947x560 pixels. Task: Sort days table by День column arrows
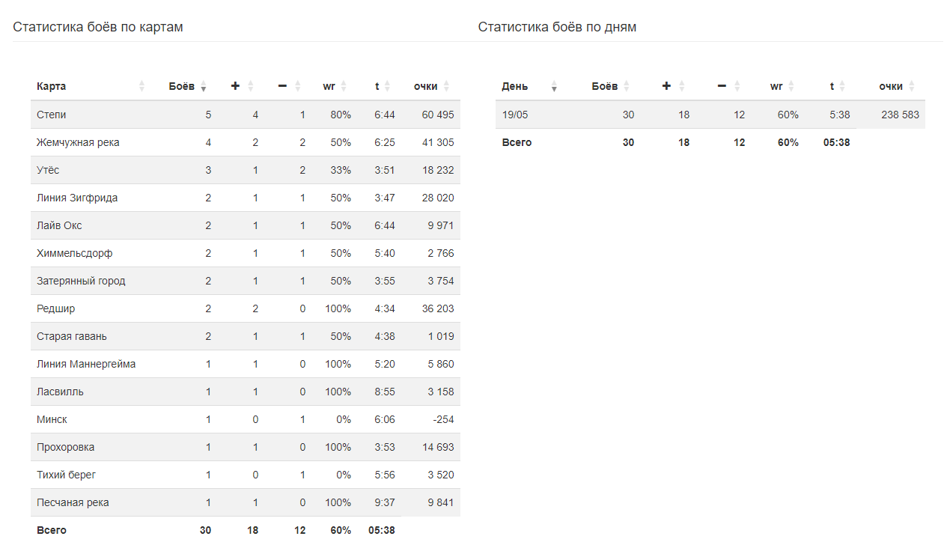[x=554, y=87]
